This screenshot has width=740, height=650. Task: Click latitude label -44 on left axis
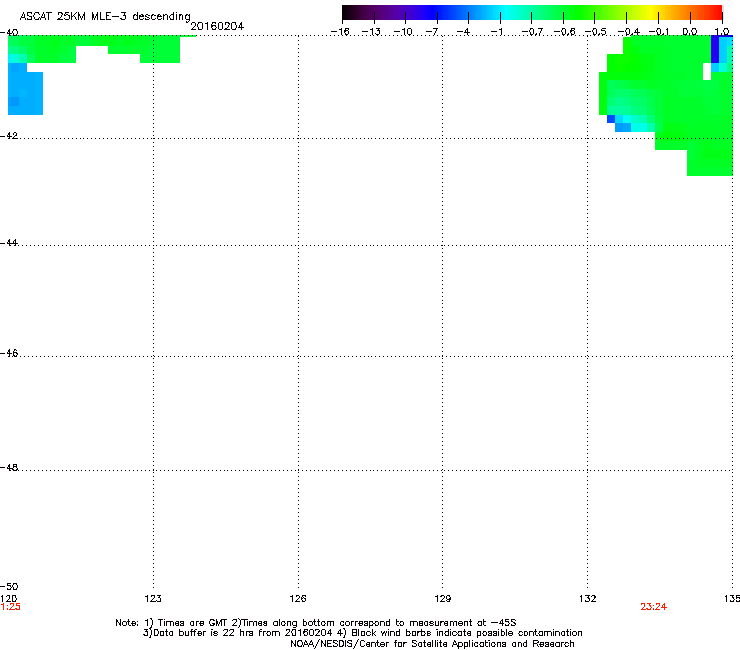(9, 243)
